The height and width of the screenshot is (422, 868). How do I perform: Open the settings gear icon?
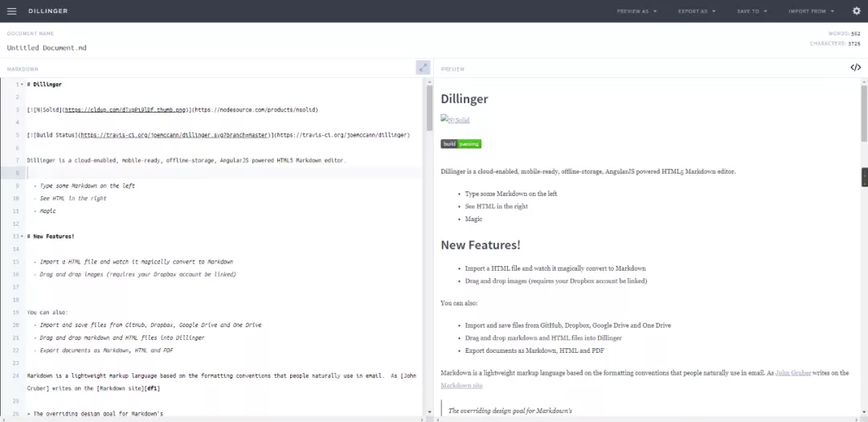click(x=857, y=11)
